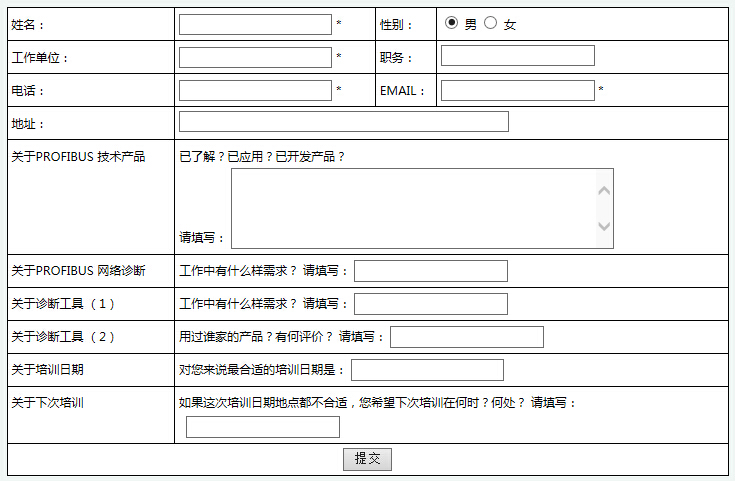Viewport: 735px width, 481px height.
Task: Click the 工作单位 input field
Action: tap(255, 57)
